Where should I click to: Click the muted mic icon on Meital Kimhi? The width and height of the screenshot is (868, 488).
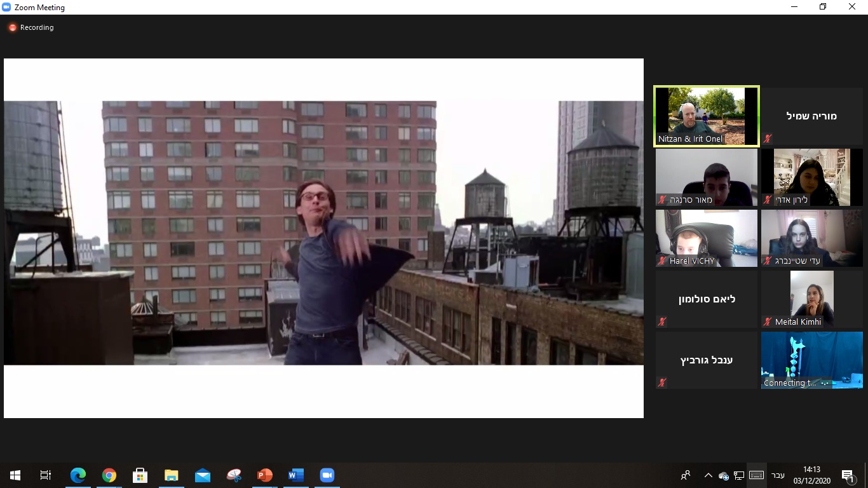point(768,322)
